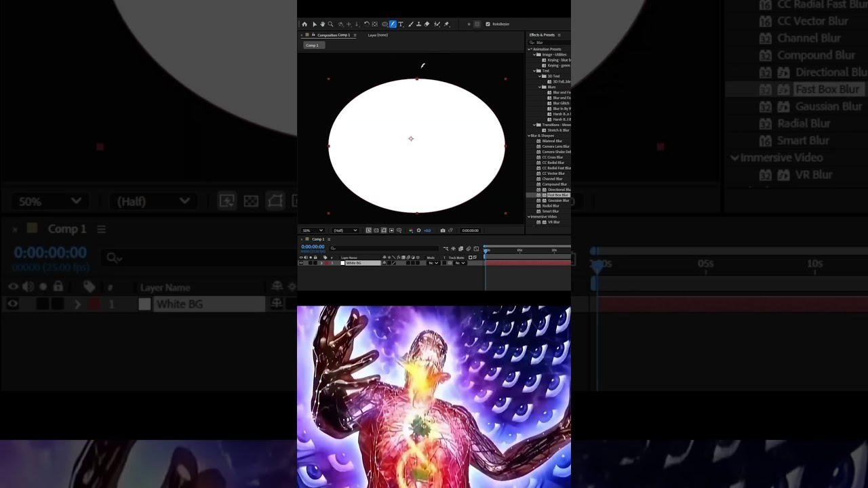Select the VR Blur effect
The width and height of the screenshot is (868, 488).
click(x=553, y=222)
